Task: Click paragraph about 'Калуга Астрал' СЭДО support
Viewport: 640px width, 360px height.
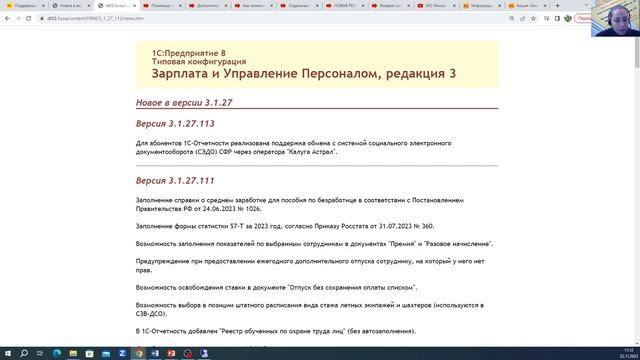Action: (293, 147)
